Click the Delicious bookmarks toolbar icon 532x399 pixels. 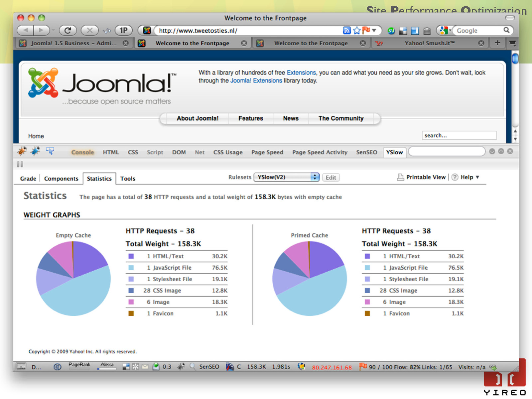403,31
